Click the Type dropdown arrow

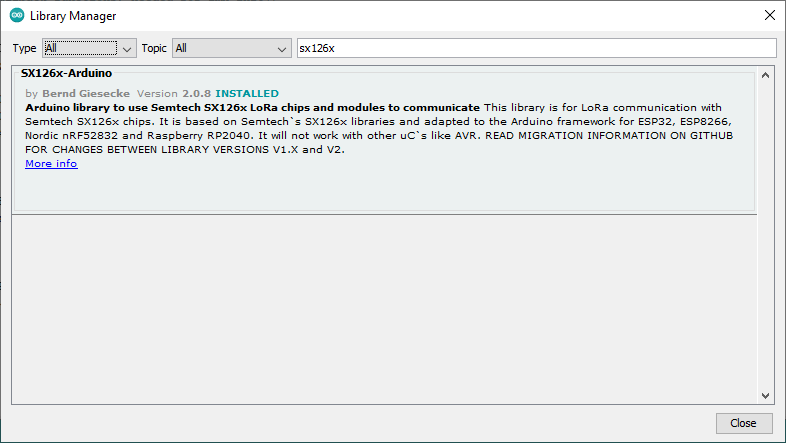click(127, 48)
